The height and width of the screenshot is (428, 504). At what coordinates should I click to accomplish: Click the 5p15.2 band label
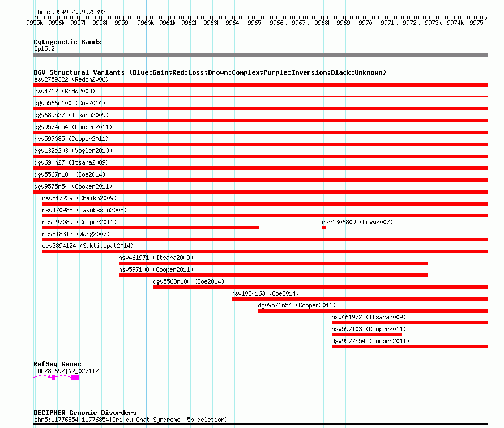[x=44, y=49]
